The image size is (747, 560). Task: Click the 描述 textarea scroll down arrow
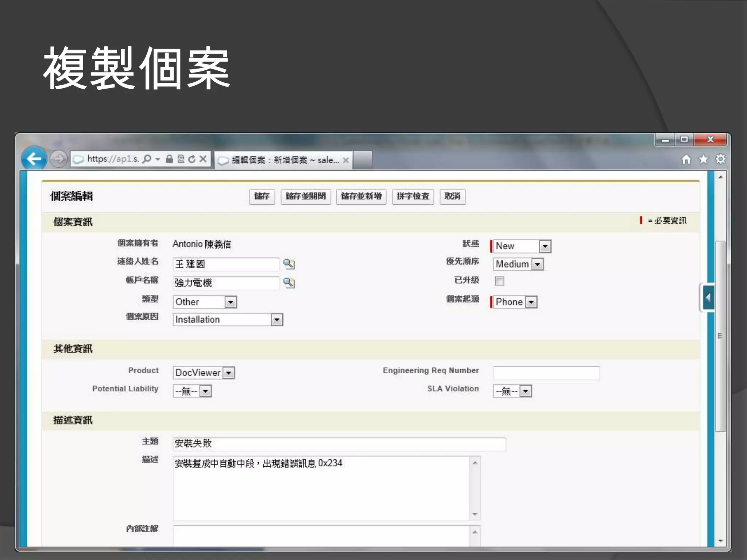click(x=475, y=514)
